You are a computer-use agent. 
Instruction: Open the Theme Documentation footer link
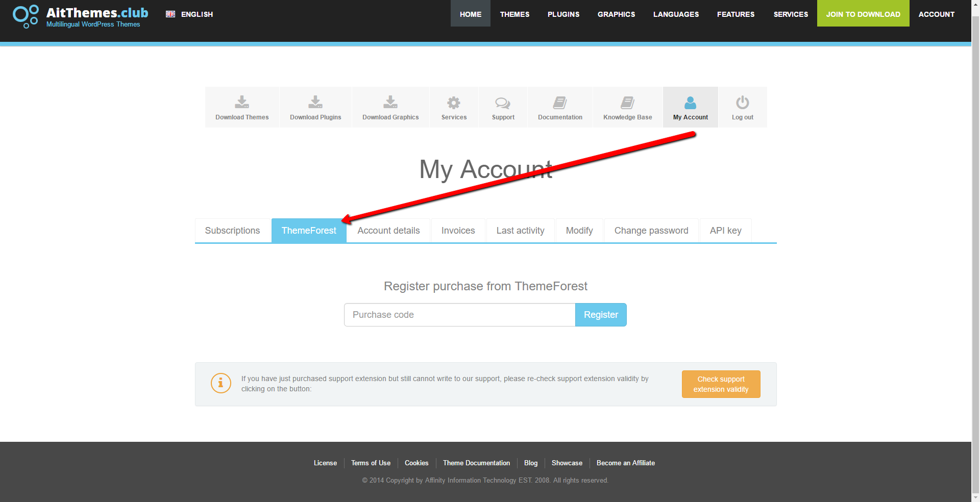pos(476,463)
